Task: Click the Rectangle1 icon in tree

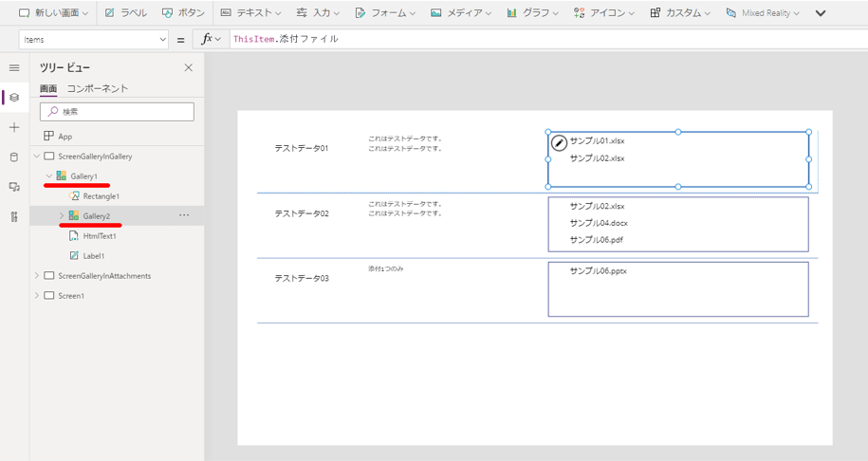Action: tap(74, 196)
